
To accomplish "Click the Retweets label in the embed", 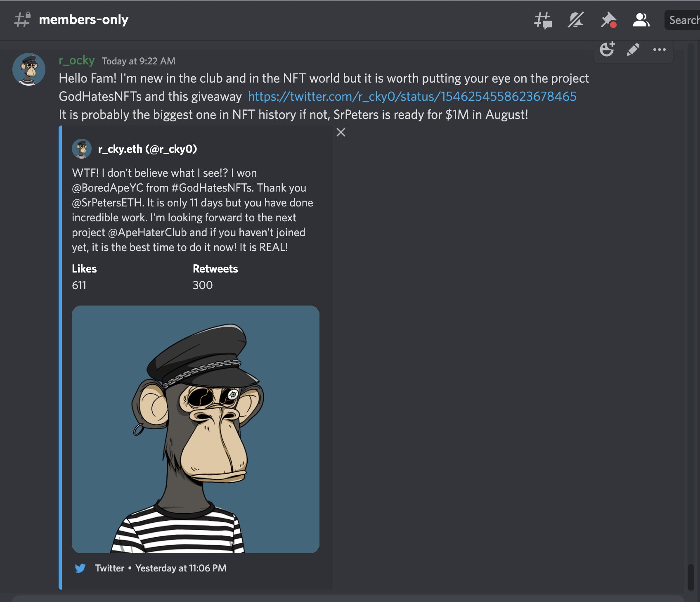I will [215, 269].
